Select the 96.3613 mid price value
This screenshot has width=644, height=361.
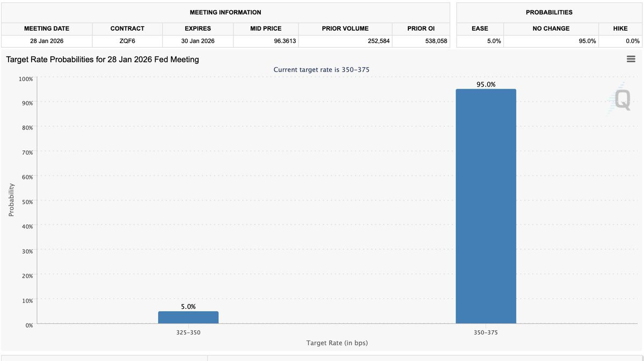(285, 41)
